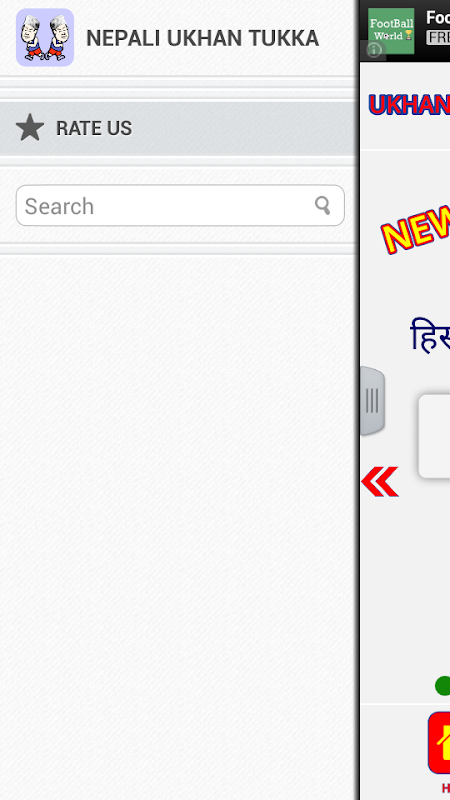Viewport: 450px width, 800px height.
Task: Click the empty area of the side drawer
Action: pos(178,526)
